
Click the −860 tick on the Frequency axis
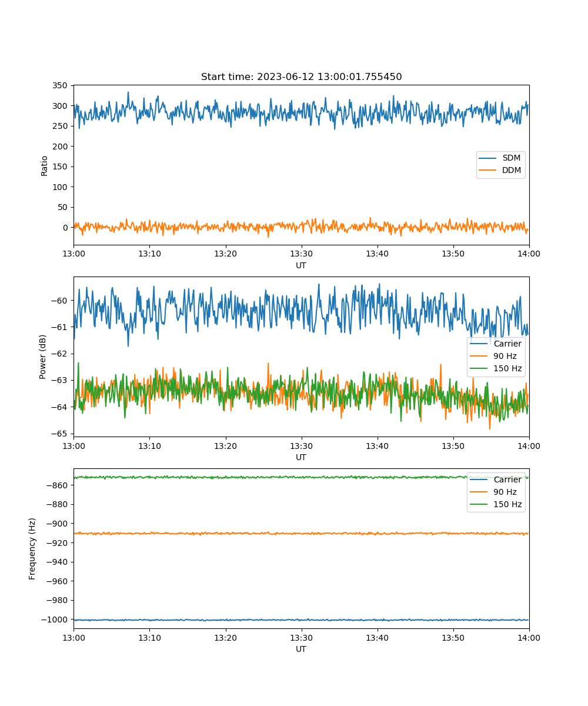pyautogui.click(x=58, y=485)
